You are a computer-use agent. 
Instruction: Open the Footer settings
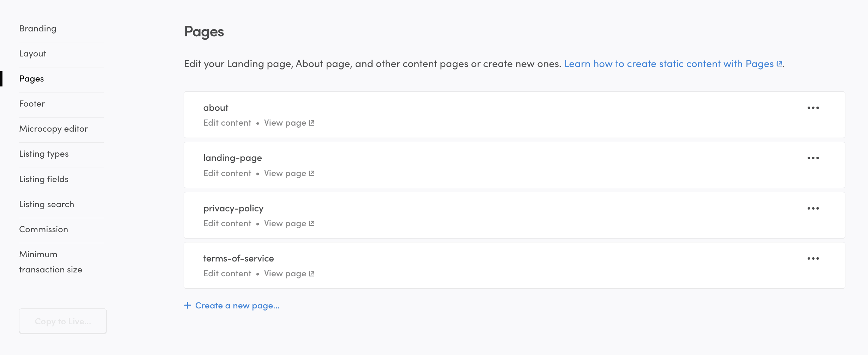[x=32, y=104]
